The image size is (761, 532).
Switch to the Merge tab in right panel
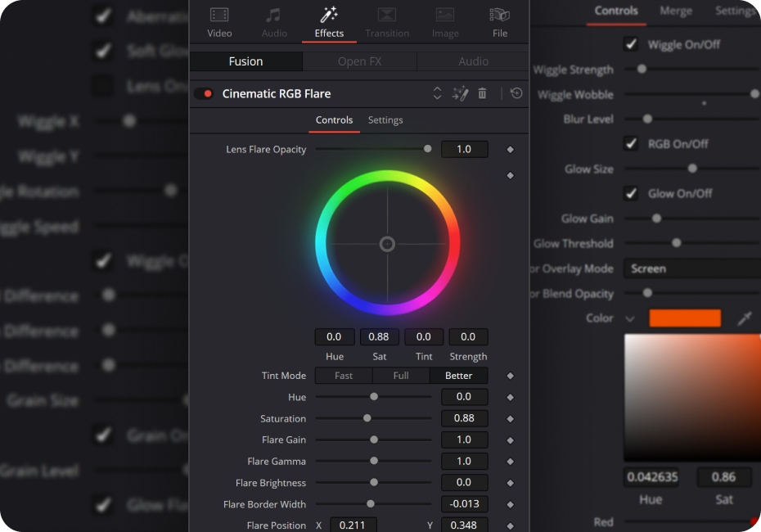click(x=676, y=11)
